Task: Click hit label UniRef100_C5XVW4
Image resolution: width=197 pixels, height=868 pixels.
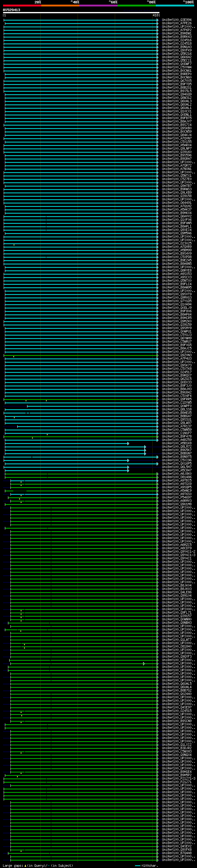Action: click(177, 67)
